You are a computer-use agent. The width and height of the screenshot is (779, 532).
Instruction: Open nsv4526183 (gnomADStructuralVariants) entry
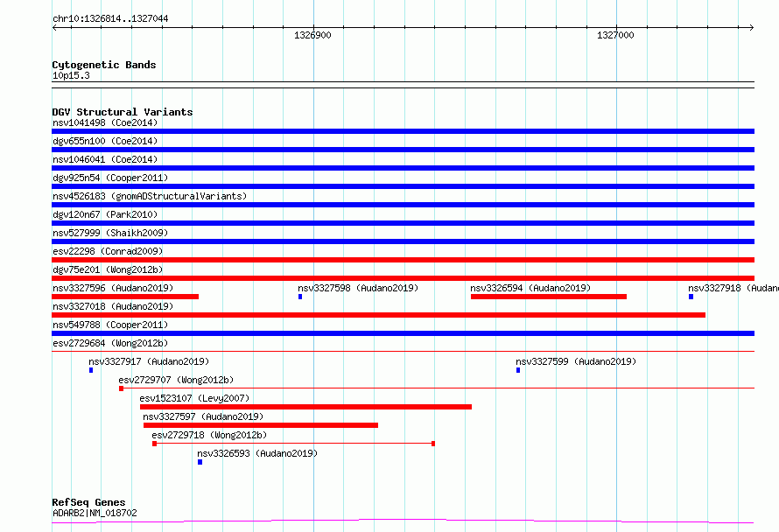(x=150, y=196)
